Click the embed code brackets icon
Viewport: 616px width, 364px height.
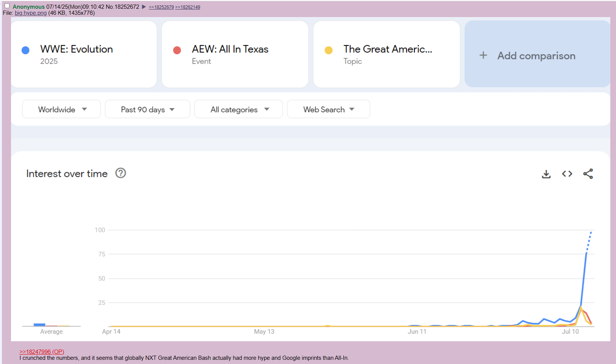pyautogui.click(x=567, y=174)
